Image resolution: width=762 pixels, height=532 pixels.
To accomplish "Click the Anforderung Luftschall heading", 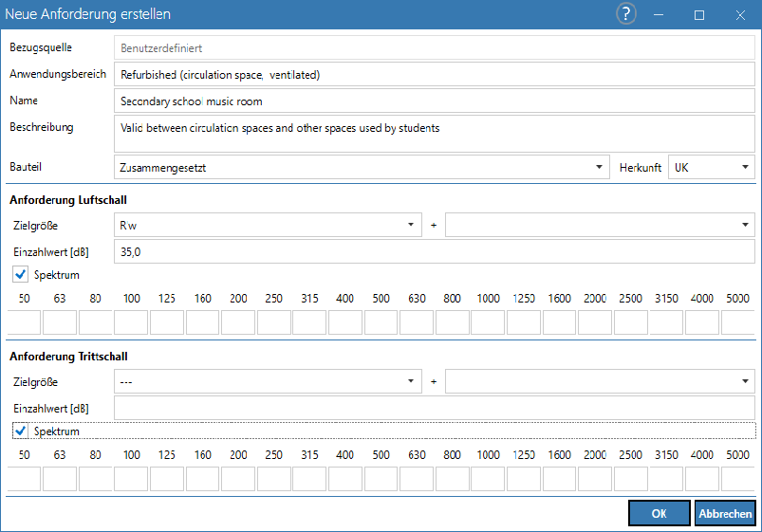I will tap(68, 200).
